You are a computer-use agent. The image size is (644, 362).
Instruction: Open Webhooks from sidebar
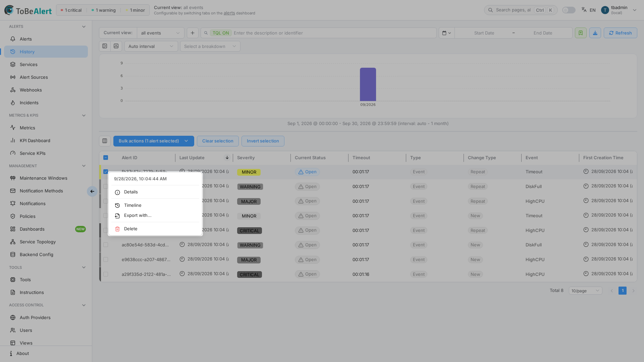click(46, 90)
